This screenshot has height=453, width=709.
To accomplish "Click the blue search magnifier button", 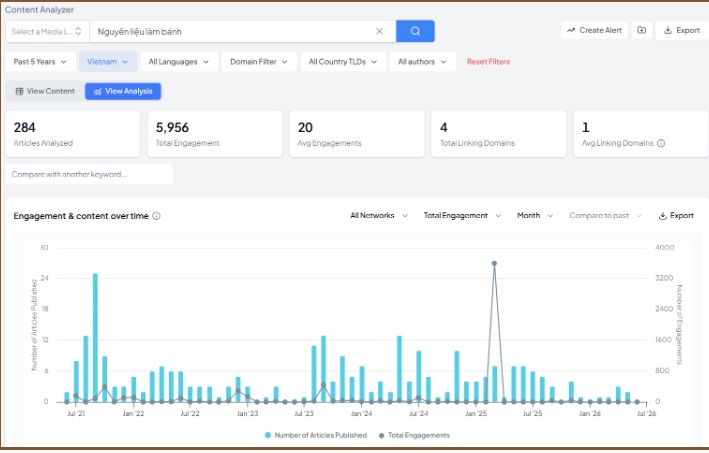I will pyautogui.click(x=415, y=31).
